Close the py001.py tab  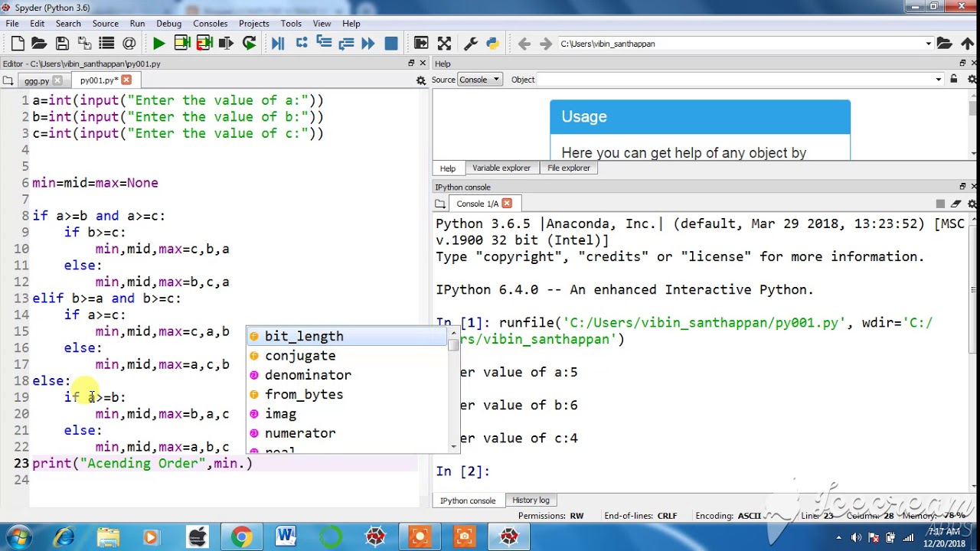pyautogui.click(x=126, y=80)
